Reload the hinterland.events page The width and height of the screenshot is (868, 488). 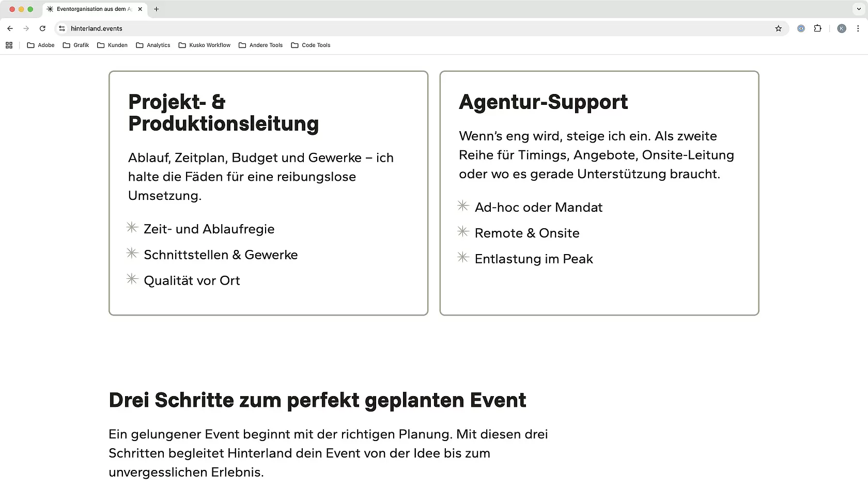(42, 28)
